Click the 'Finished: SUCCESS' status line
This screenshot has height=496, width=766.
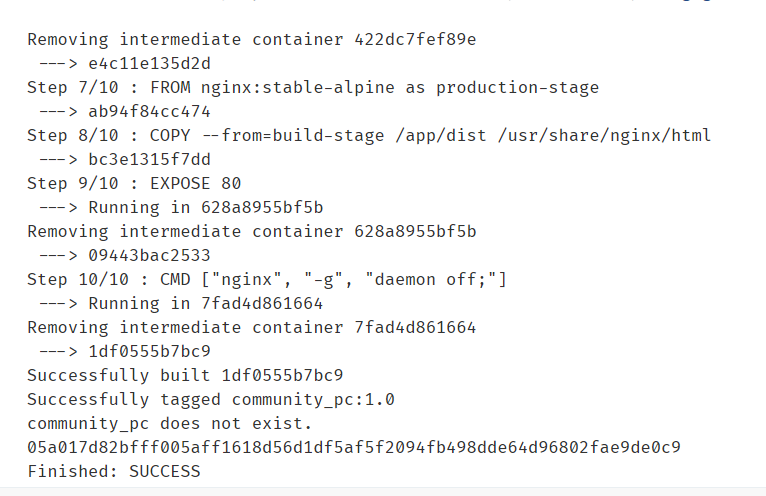(x=113, y=471)
